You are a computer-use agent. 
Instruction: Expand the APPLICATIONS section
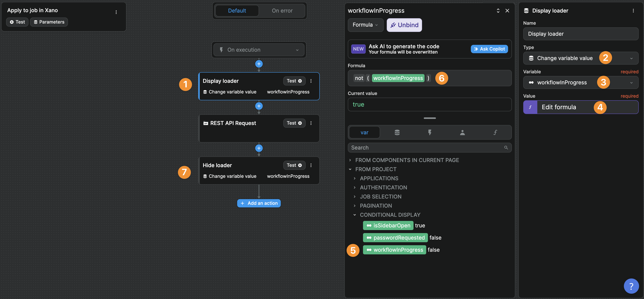coord(354,178)
